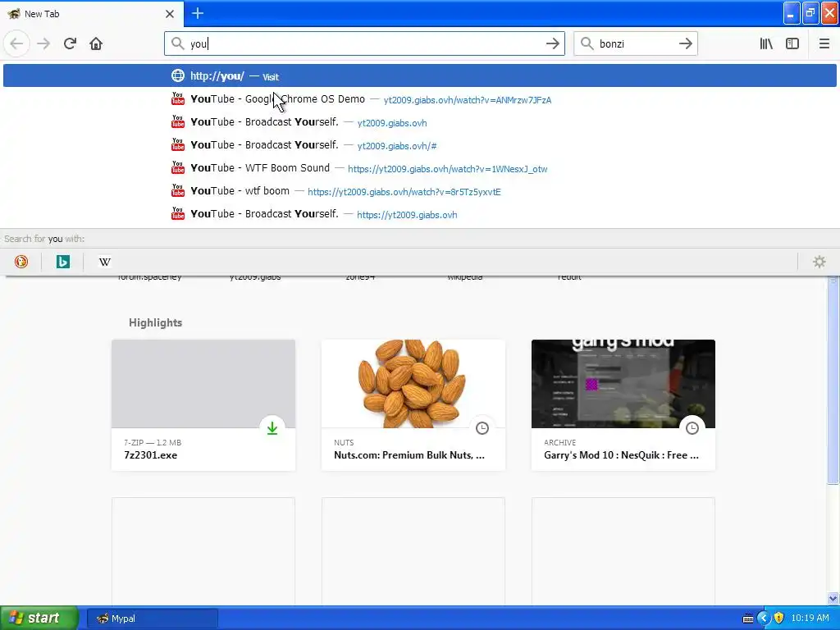840x630 pixels.
Task: Click the search box containing 'bonzi'
Action: pos(635,43)
